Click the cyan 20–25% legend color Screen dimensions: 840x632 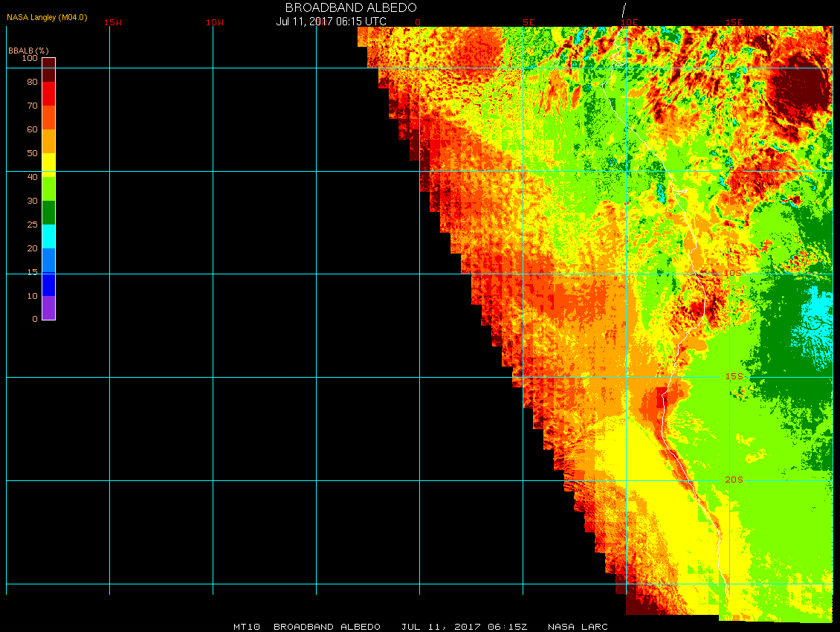click(48, 236)
